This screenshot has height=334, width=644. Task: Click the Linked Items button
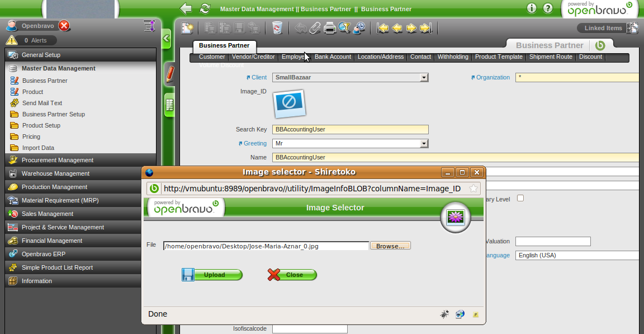pos(603,28)
